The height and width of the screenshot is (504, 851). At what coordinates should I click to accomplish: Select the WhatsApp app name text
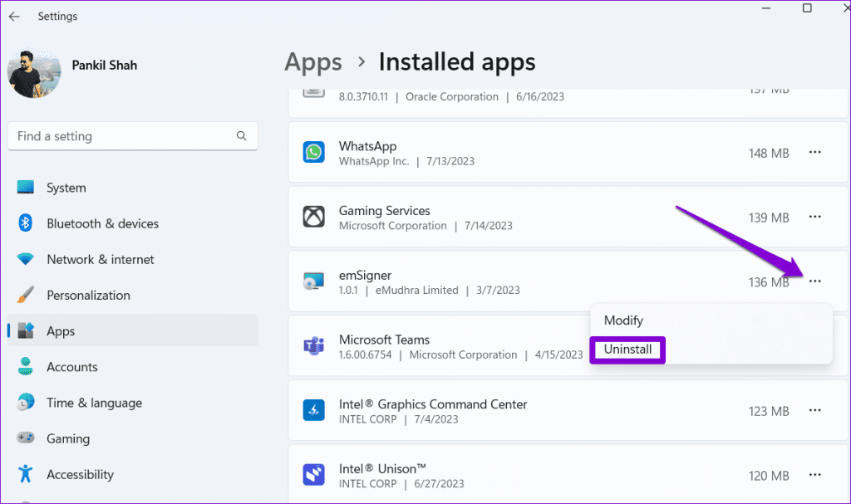click(x=367, y=146)
